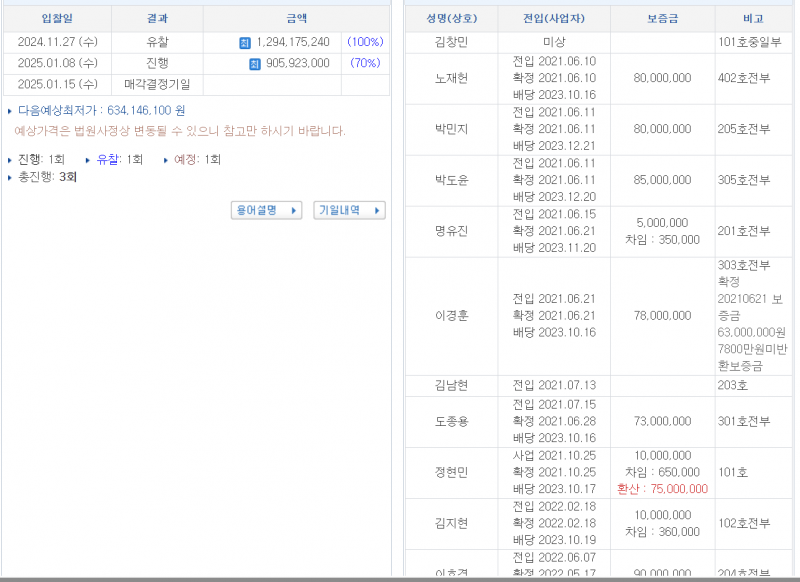Select tenant name 김창민 in the table

451,41
